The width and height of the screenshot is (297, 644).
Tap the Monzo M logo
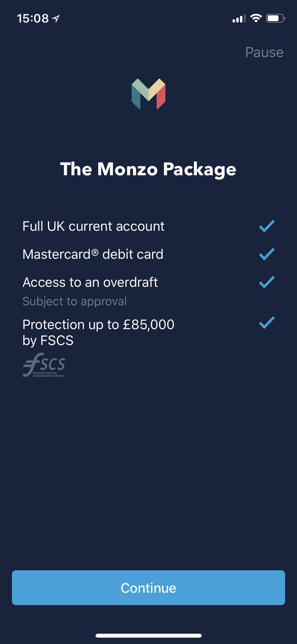point(148,94)
